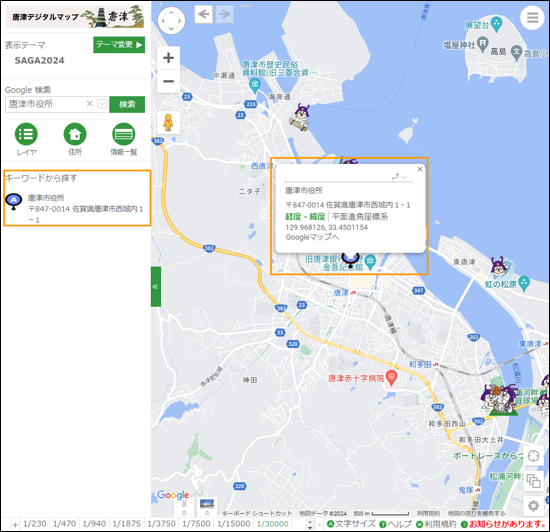
Task: Zoom out with the minus button
Action: pyautogui.click(x=168, y=81)
